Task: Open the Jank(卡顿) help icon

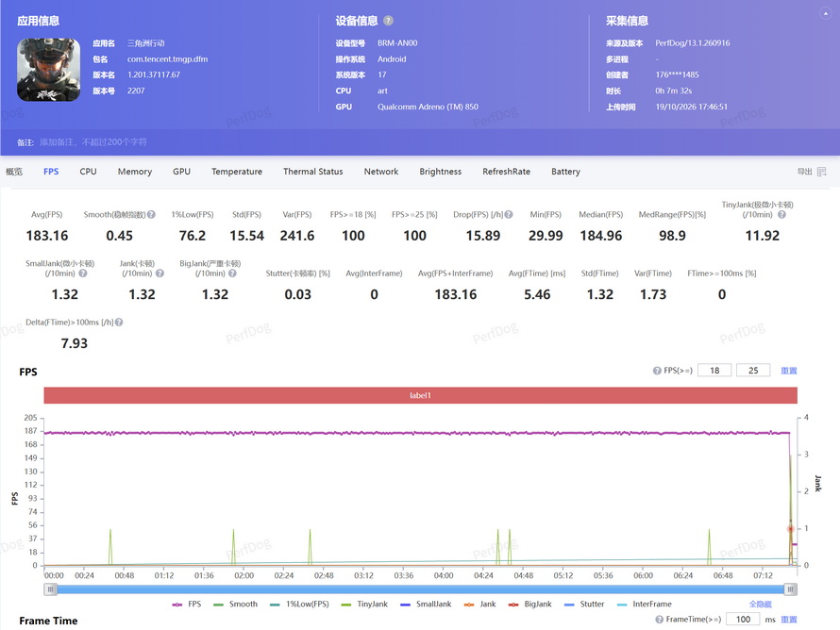Action: click(x=160, y=274)
